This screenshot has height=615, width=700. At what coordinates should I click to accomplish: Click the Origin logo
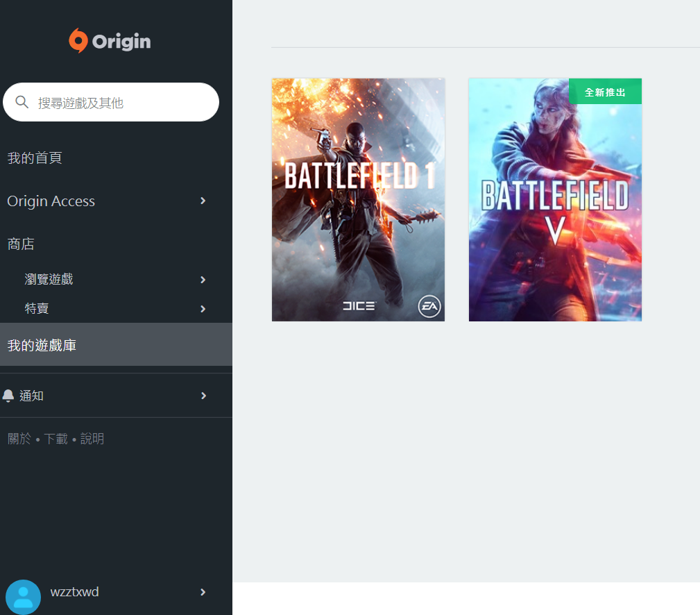(110, 41)
